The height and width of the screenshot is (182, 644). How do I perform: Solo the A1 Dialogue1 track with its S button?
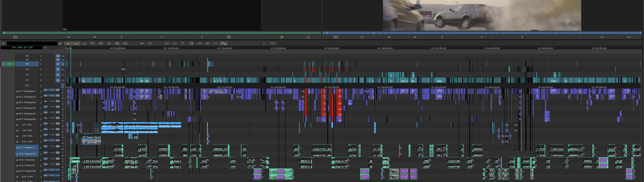point(63,90)
